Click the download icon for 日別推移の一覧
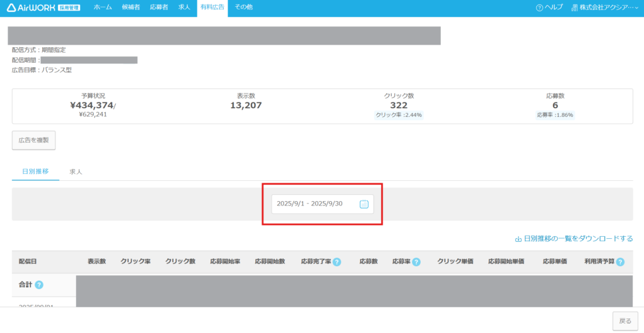Screen dimensions: 644x333 pyautogui.click(x=518, y=239)
